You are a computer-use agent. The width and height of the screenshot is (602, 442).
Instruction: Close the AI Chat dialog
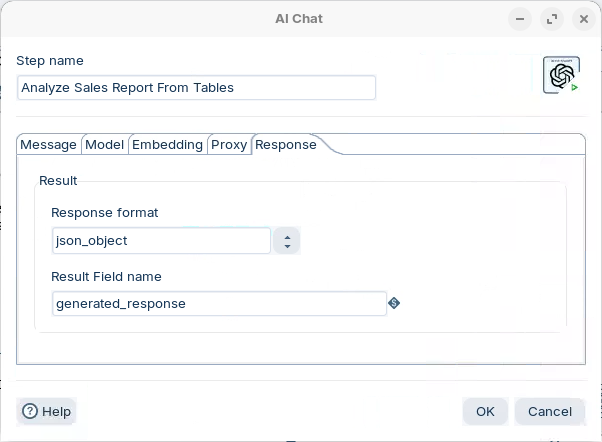[583, 19]
